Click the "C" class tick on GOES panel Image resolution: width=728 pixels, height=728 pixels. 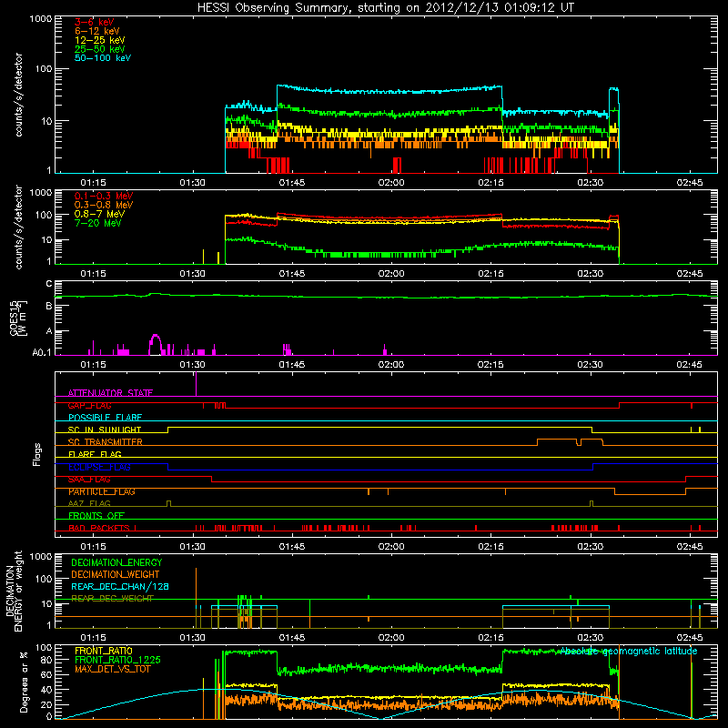49,284
